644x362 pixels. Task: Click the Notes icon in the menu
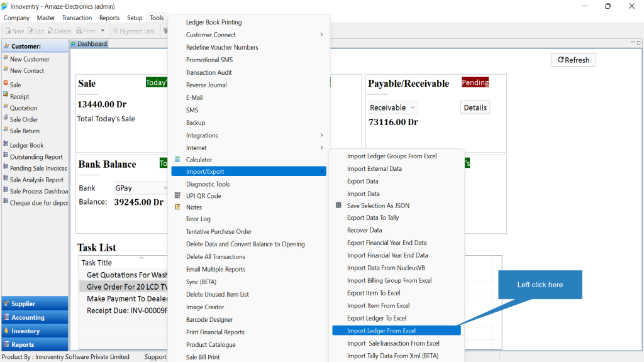pyautogui.click(x=177, y=207)
